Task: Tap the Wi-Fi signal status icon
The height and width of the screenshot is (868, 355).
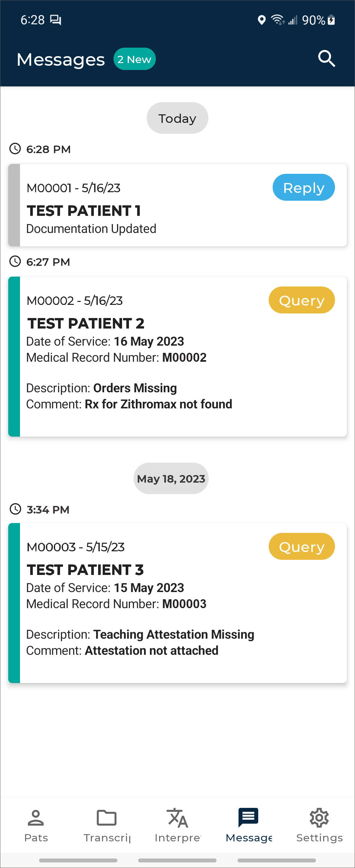Action: tap(277, 20)
